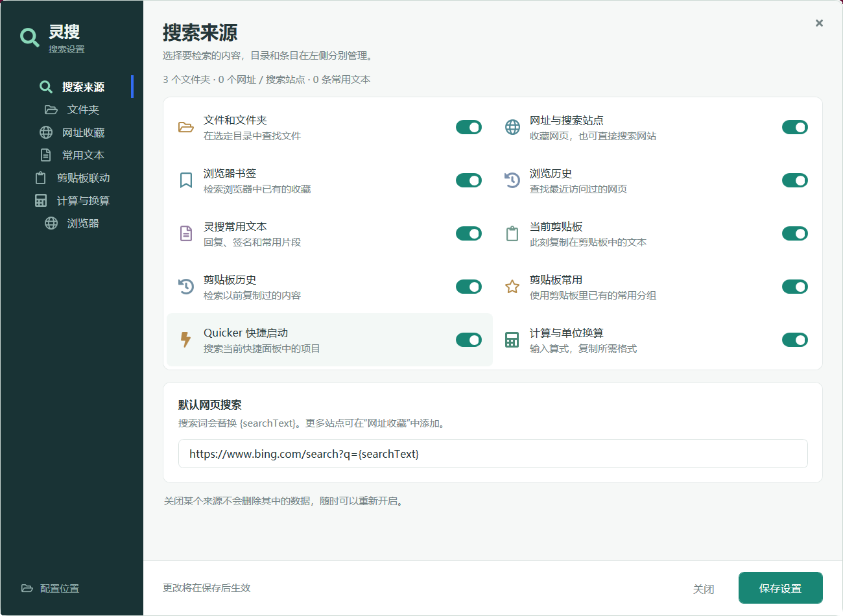This screenshot has width=843, height=616.
Task: Click the clipboard icon beside 当前剪贴板
Action: click(x=512, y=233)
